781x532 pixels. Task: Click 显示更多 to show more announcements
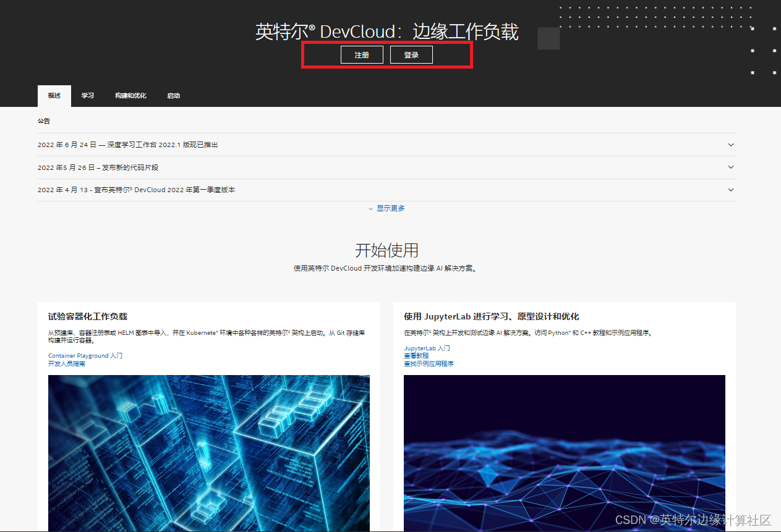(390, 208)
